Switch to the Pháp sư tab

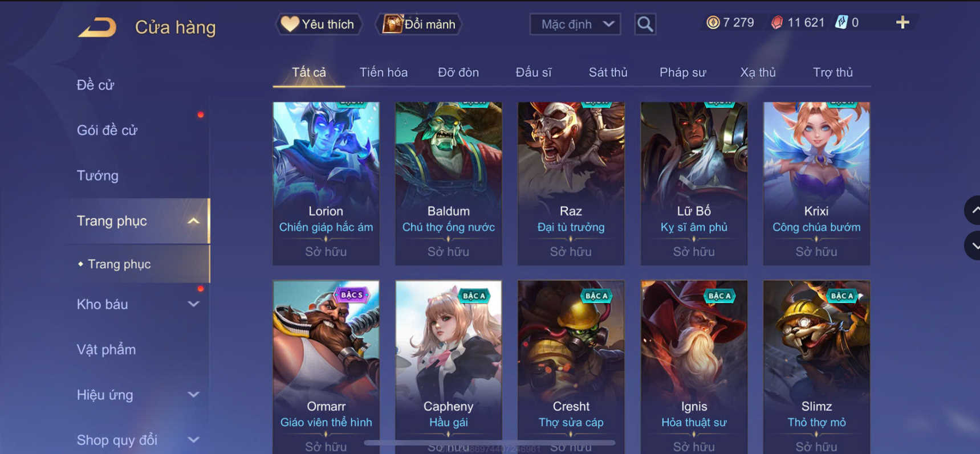tap(682, 72)
